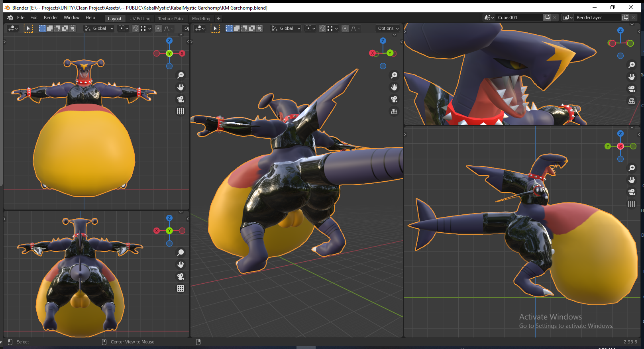Screen dimensions: 644x349
Task: Expand the Options dropdown in center viewport
Action: point(388,28)
